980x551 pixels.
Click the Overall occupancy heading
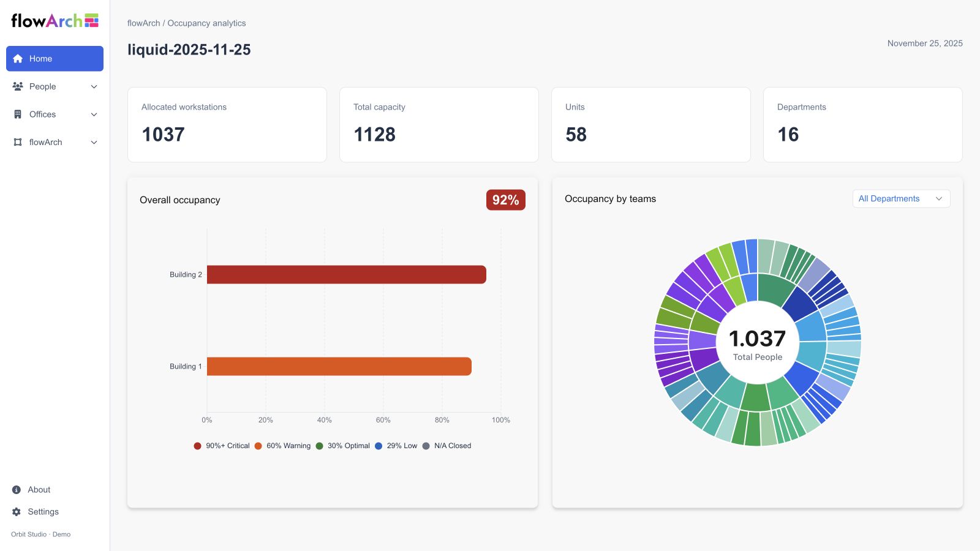tap(180, 200)
